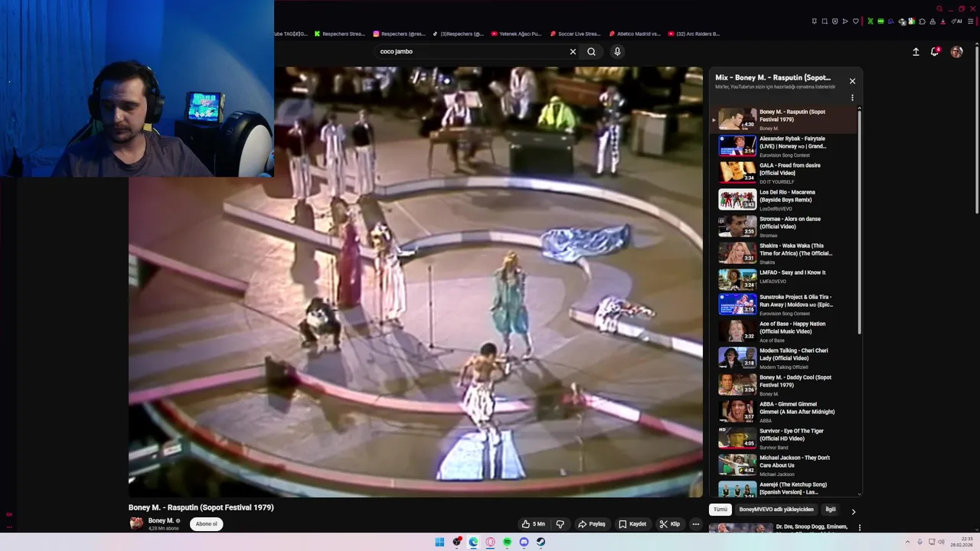Open Steam from the taskbar
The image size is (980, 551).
pyautogui.click(x=541, y=542)
